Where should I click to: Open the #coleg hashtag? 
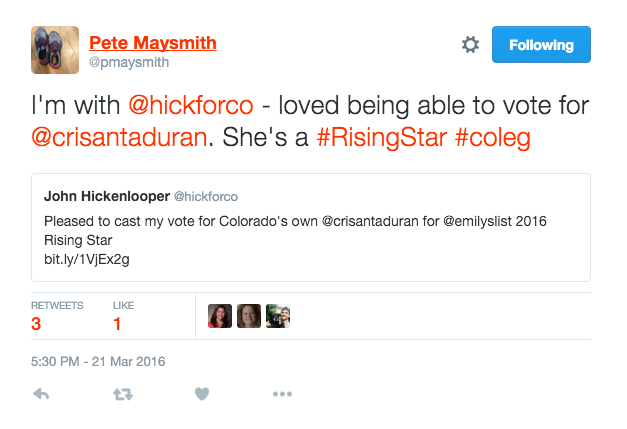click(x=492, y=136)
